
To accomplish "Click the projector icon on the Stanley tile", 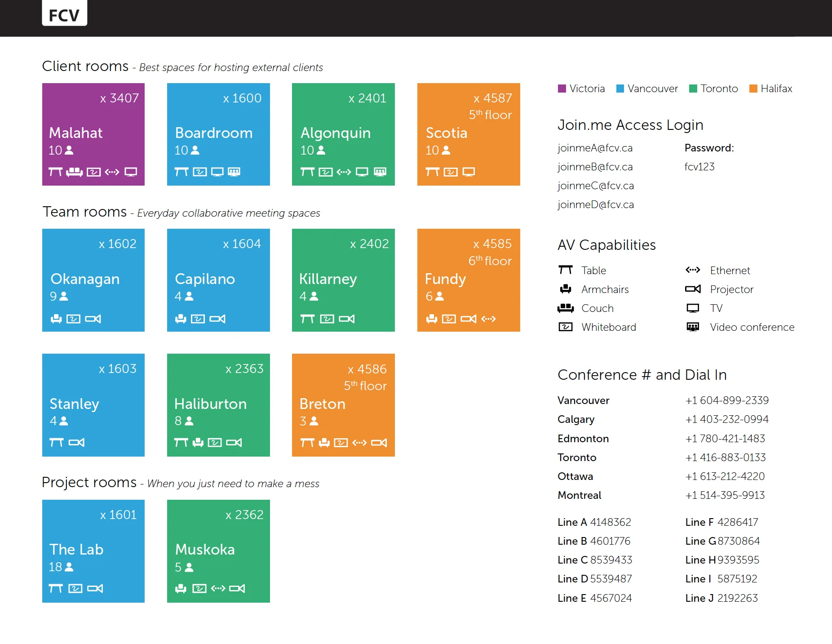I will [x=76, y=443].
